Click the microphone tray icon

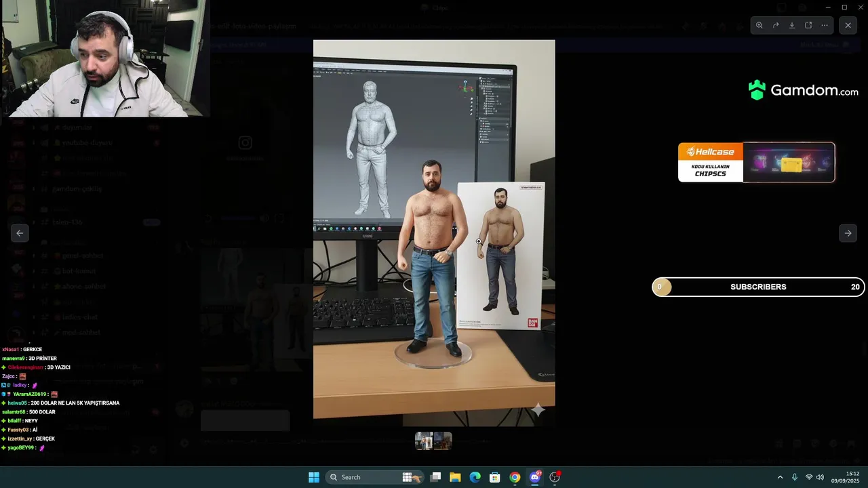[795, 477]
